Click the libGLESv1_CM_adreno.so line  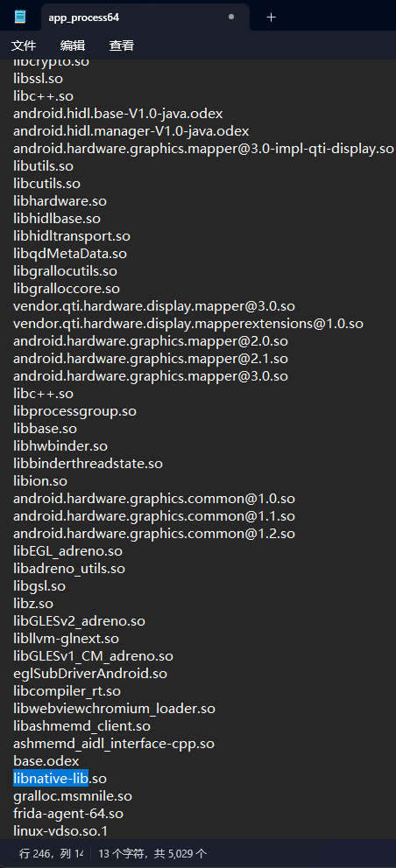pos(93,656)
